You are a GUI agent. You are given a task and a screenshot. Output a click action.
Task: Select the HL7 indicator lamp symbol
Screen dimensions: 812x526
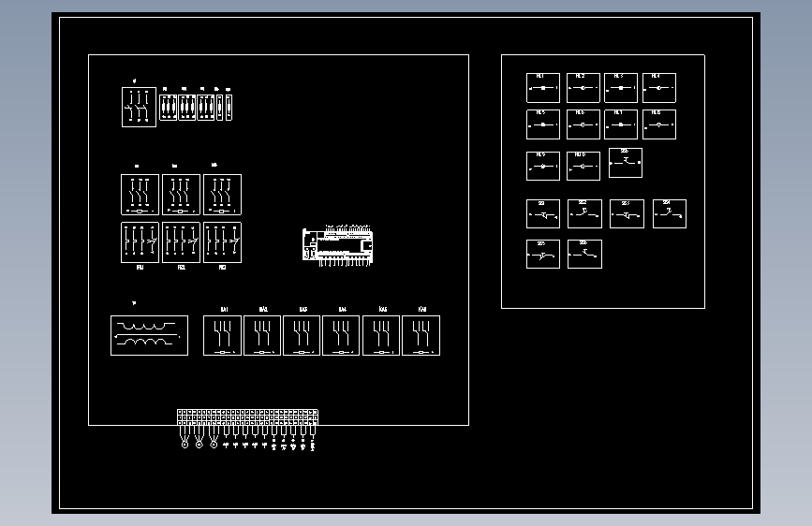click(620, 124)
